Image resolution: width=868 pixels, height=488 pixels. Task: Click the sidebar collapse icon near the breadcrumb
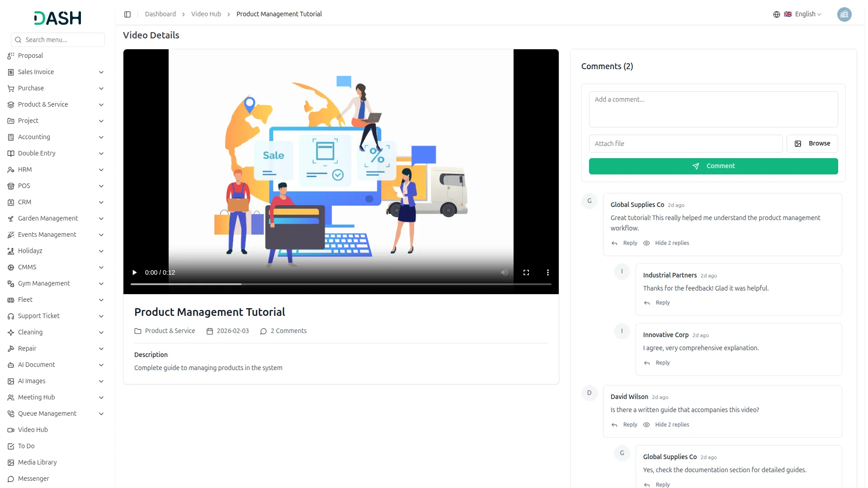click(127, 14)
